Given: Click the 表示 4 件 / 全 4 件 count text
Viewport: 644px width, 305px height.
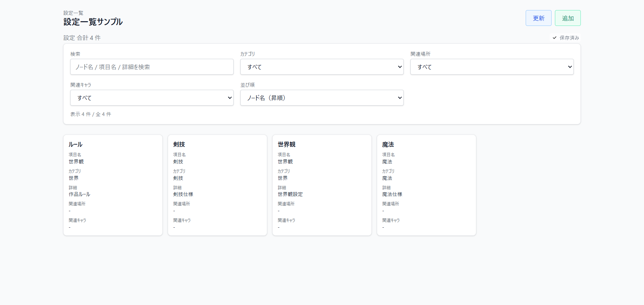Looking at the screenshot, I should 91,114.
